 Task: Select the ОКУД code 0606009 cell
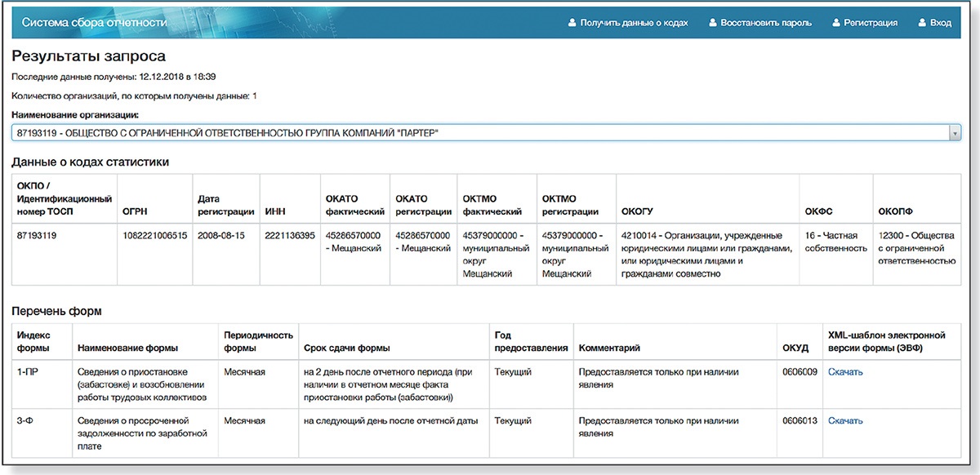798,372
